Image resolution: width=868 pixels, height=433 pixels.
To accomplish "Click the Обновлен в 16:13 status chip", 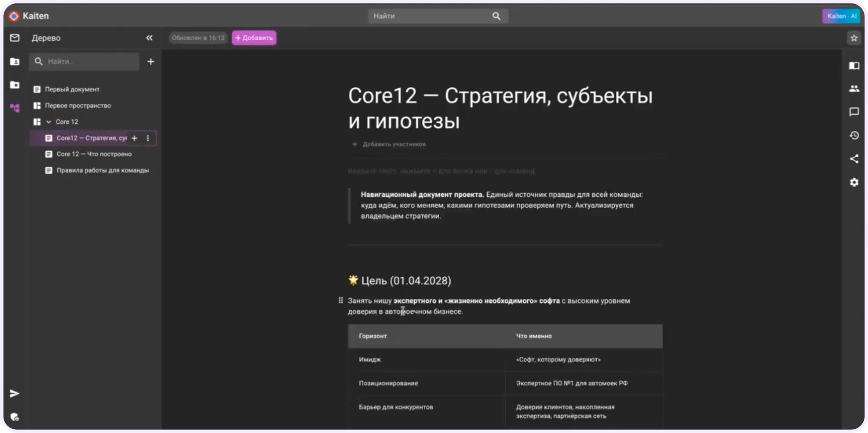I will tap(198, 38).
